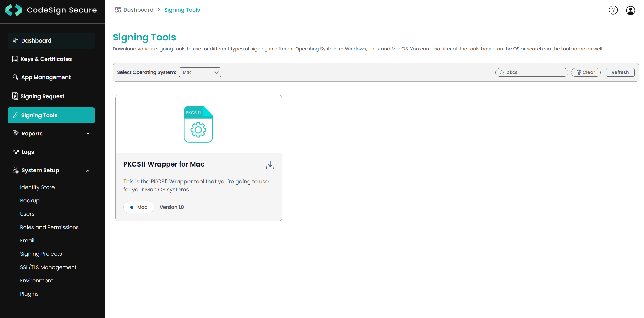Click the pkcs search input field
This screenshot has width=644, height=318.
(535, 72)
